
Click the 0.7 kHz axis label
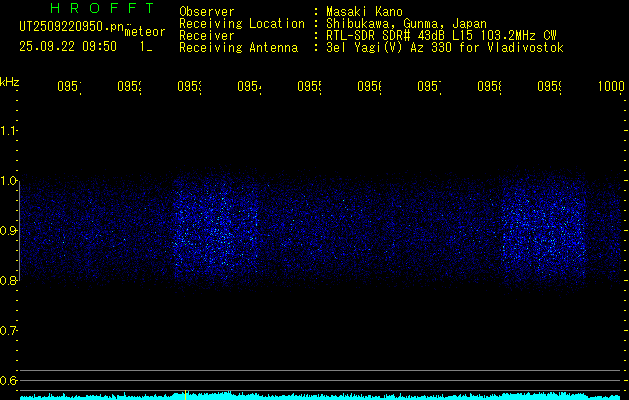point(8,331)
